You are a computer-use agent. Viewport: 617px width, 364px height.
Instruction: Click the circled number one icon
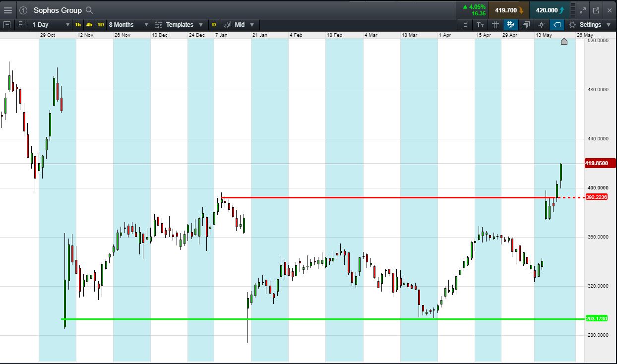[23, 10]
